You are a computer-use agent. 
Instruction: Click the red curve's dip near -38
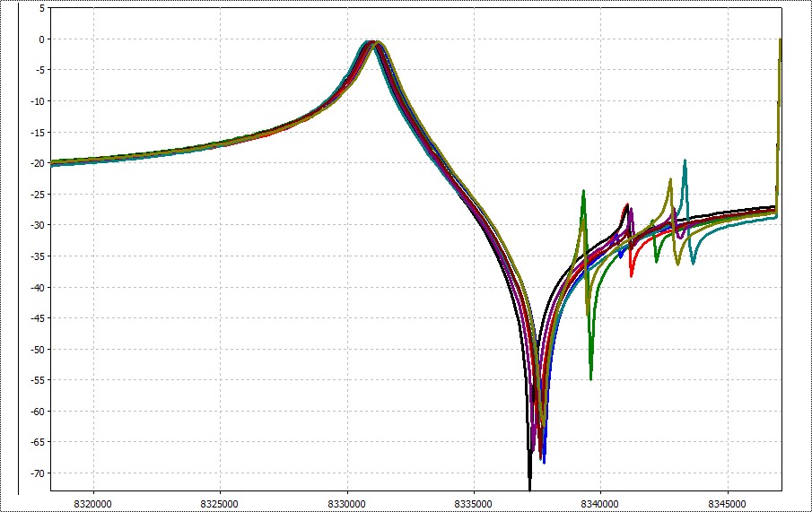(632, 275)
